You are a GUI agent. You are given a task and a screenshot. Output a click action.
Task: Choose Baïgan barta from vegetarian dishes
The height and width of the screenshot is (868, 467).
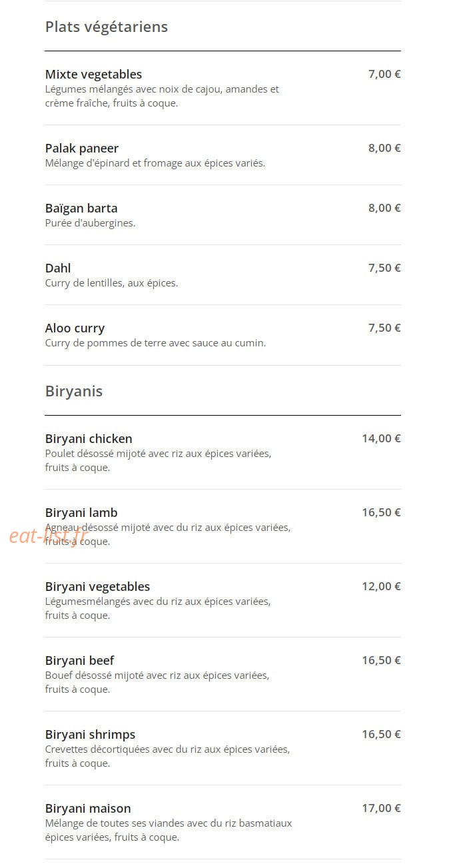(81, 208)
